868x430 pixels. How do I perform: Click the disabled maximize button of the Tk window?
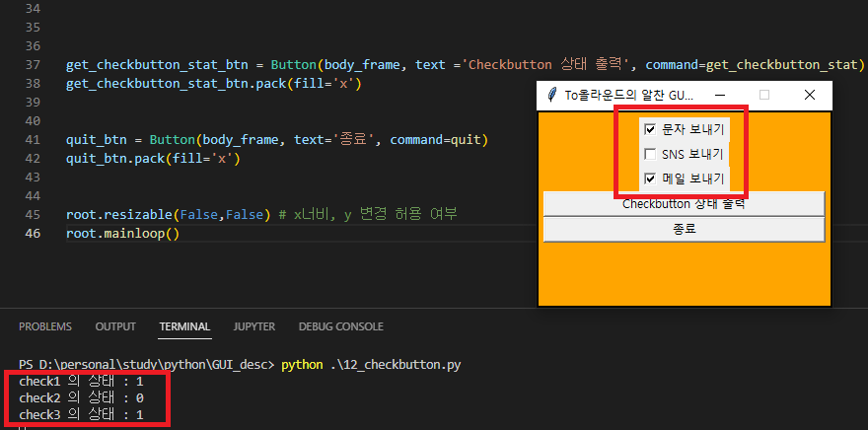click(764, 96)
